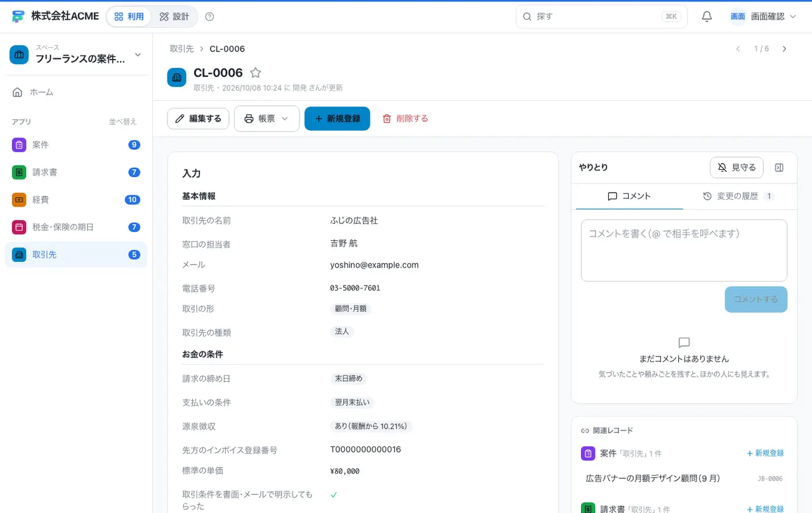Viewport: 812px width, 513px height.
Task: Click the 顧問・月額 tag
Action: 350,309
